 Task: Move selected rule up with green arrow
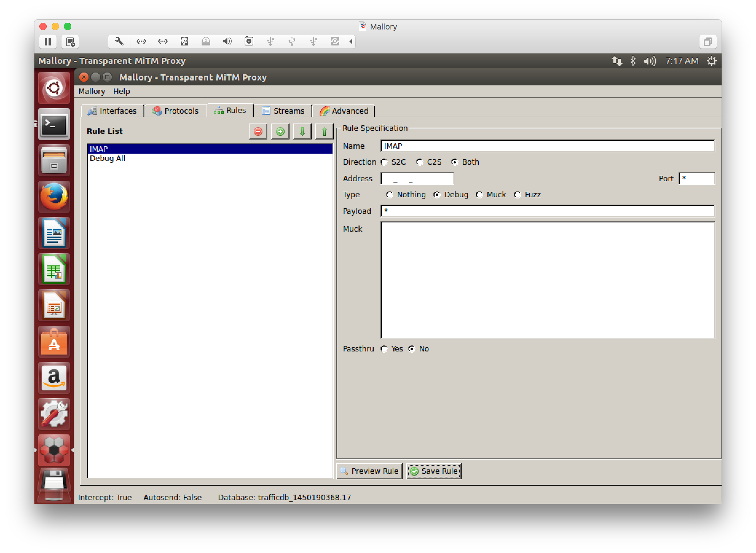[x=324, y=131]
